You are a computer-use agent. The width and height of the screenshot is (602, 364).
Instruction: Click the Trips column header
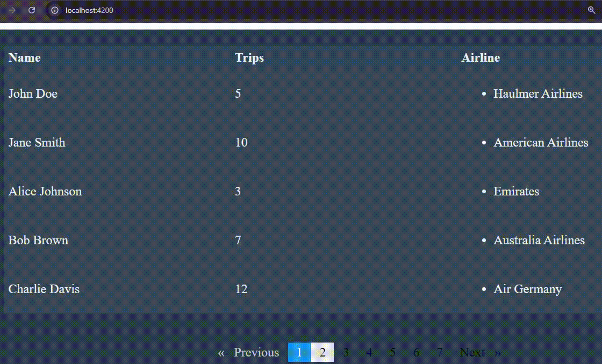coord(249,57)
